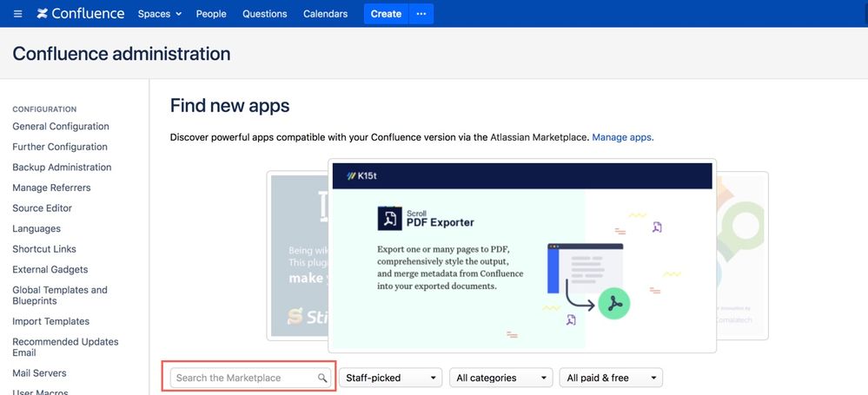Open the All paid & free dropdown
Viewport: 868px width, 395px height.
611,378
